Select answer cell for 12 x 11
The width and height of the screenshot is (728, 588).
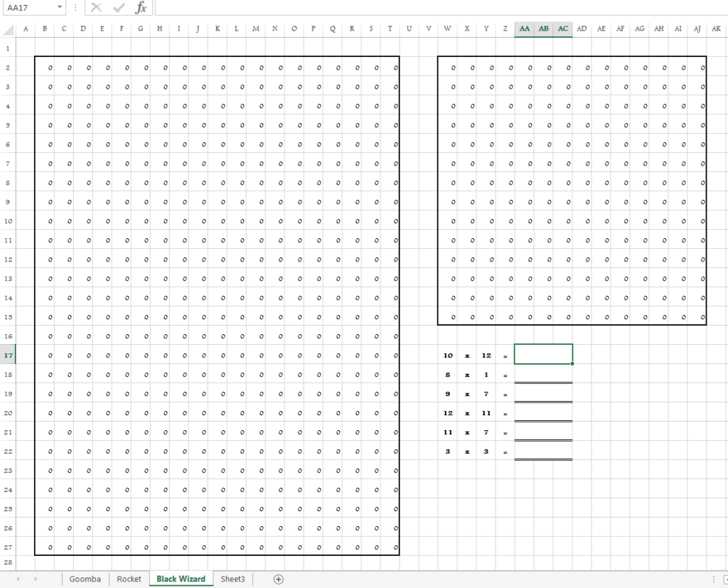point(543,412)
